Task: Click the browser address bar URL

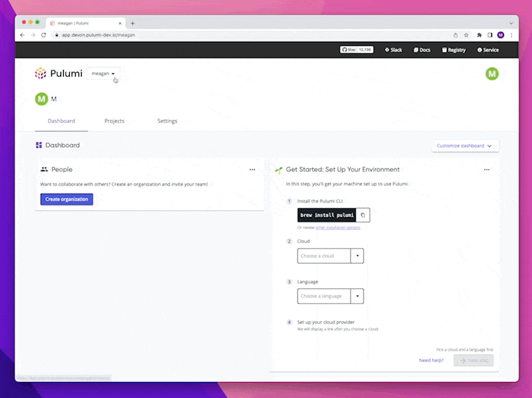Action: 98,35
